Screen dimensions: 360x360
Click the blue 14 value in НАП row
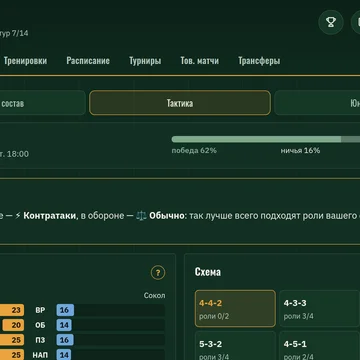(x=64, y=355)
